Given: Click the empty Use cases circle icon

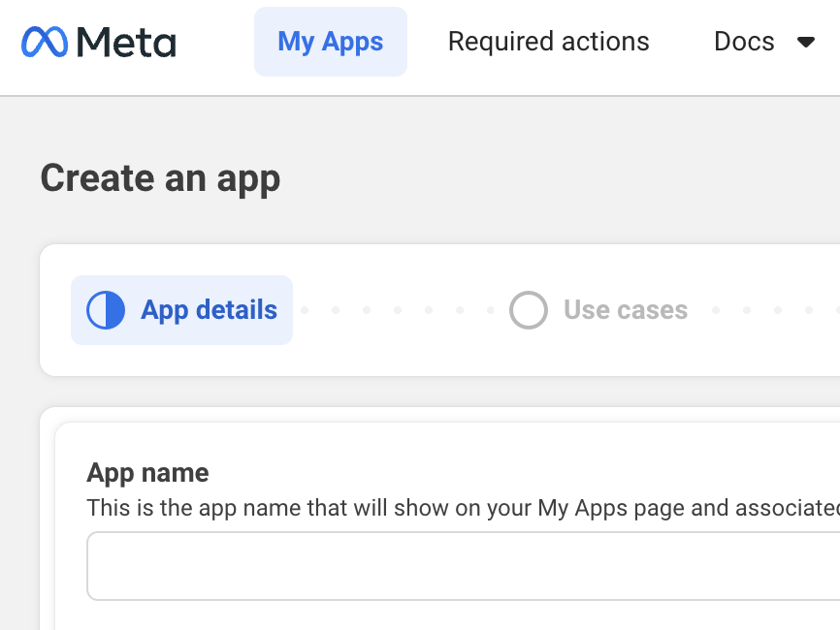Looking at the screenshot, I should (x=529, y=310).
